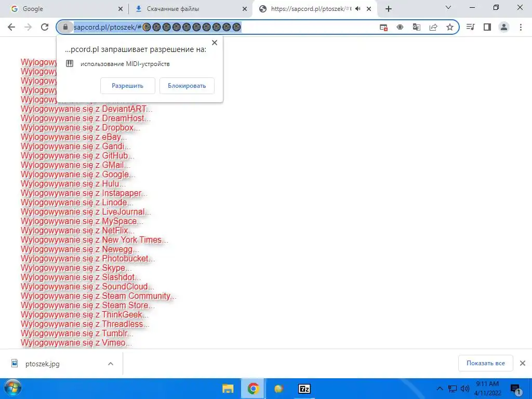Show hidden system tray icons
The width and height of the screenshot is (532, 399).
point(440,389)
